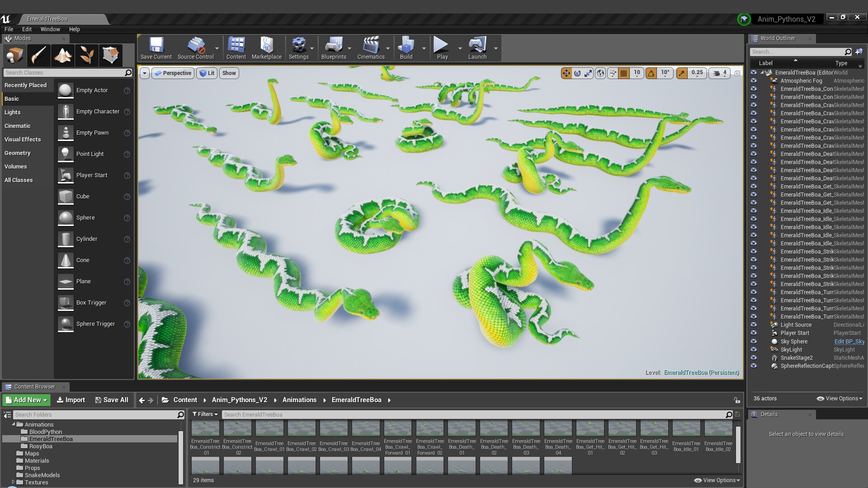Select the Lights category in Modes panel
This screenshot has width=868, height=488.
(x=13, y=112)
